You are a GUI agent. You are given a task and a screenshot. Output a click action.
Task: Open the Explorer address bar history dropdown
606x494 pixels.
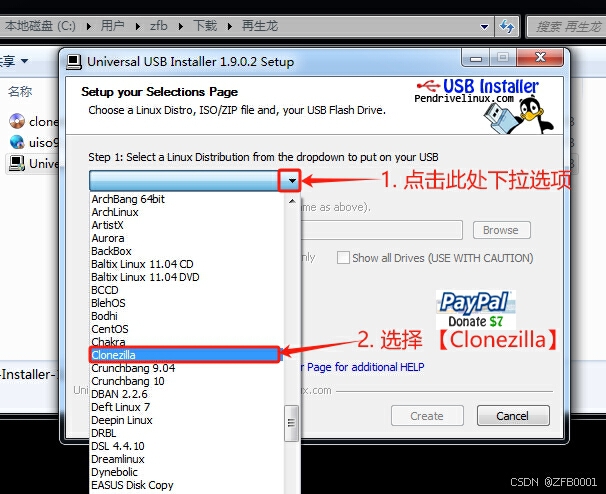pyautogui.click(x=484, y=27)
